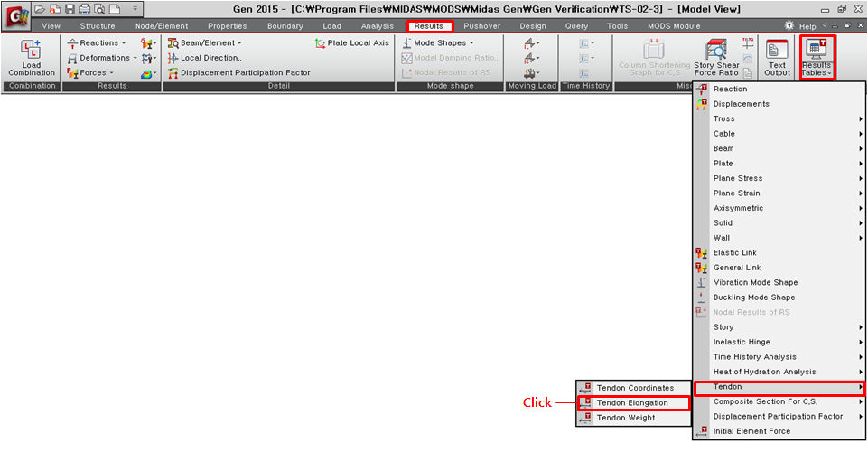Click the New document icon
Image resolution: width=868 pixels, height=453 pixels.
114,9
